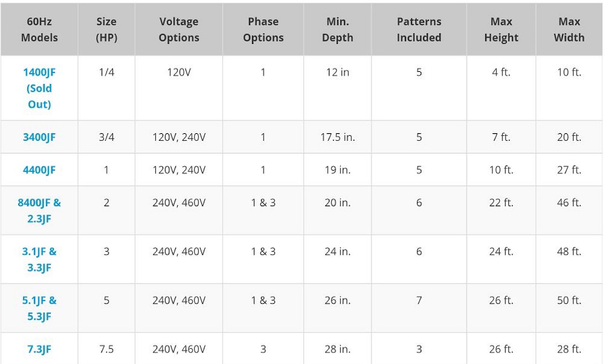Follow the 3.1JF & 3.3JF link
This screenshot has width=606, height=364.
(x=39, y=259)
